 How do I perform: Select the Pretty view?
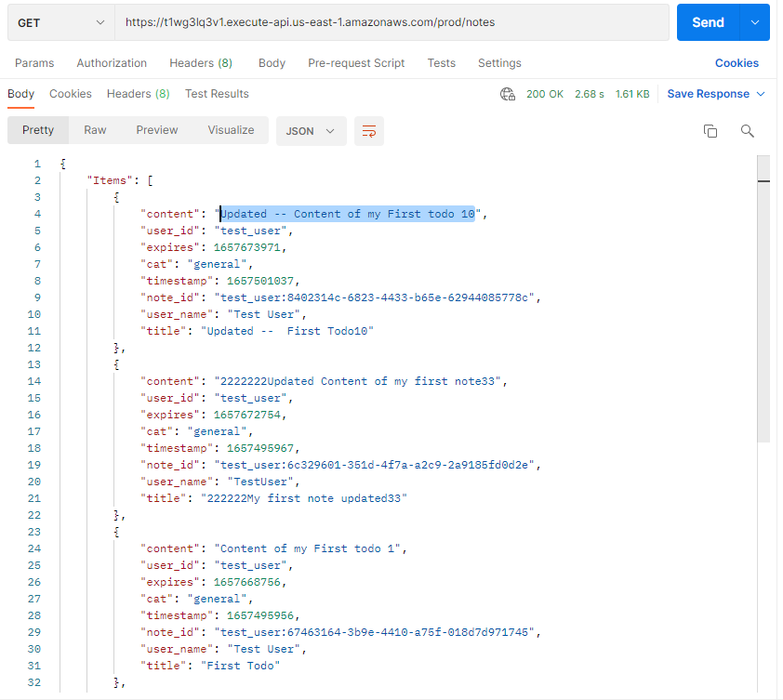click(x=38, y=130)
